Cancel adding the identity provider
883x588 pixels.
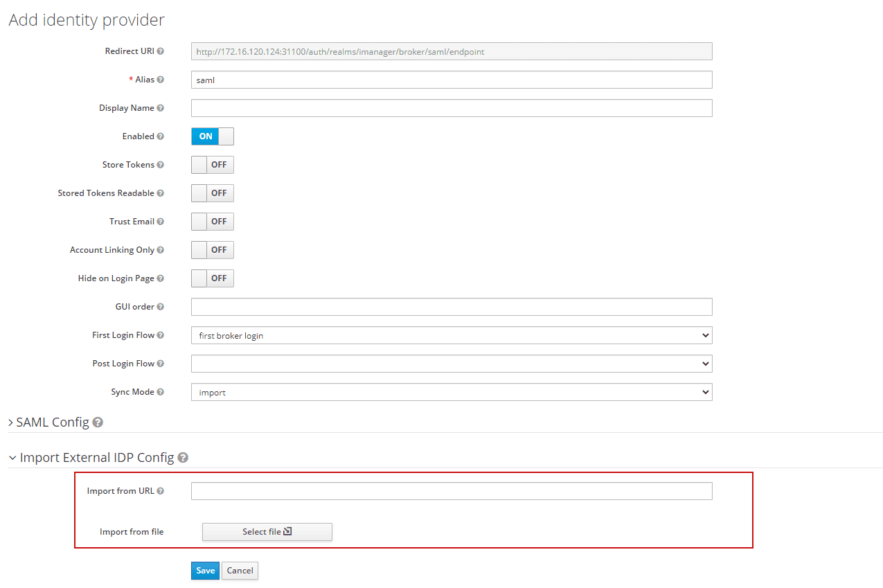click(x=240, y=571)
